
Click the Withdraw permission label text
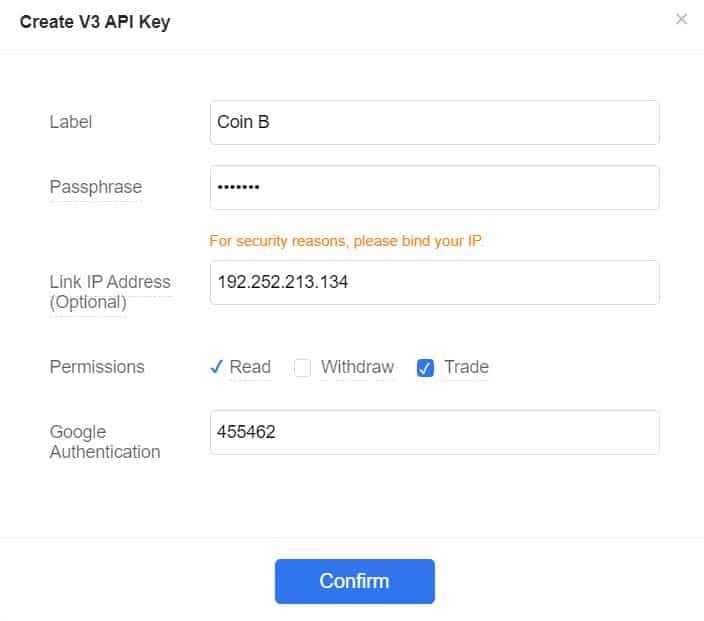(357, 367)
